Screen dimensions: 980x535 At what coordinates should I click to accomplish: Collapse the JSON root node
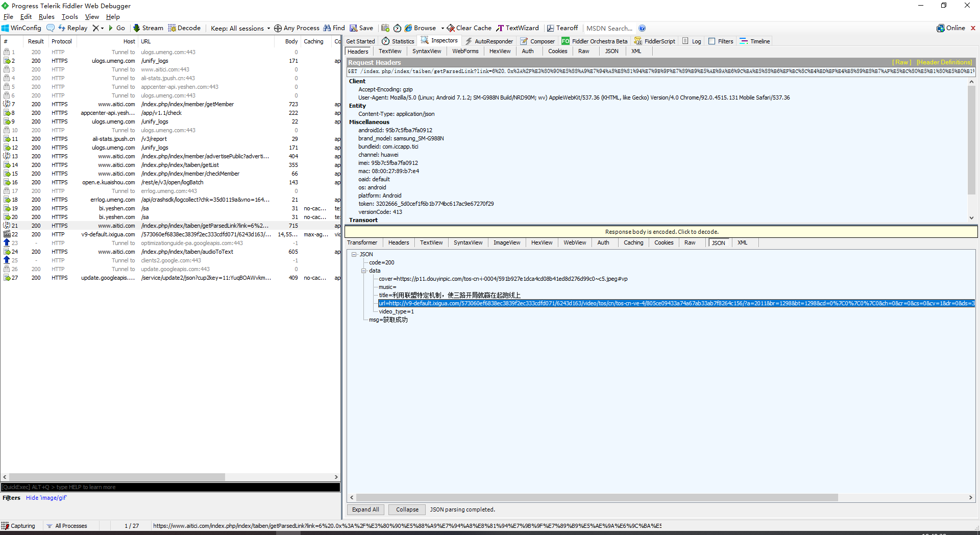[354, 254]
